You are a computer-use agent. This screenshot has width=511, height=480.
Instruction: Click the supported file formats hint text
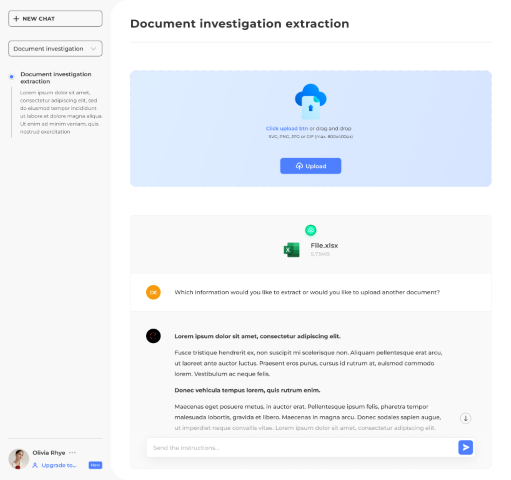[x=311, y=137]
